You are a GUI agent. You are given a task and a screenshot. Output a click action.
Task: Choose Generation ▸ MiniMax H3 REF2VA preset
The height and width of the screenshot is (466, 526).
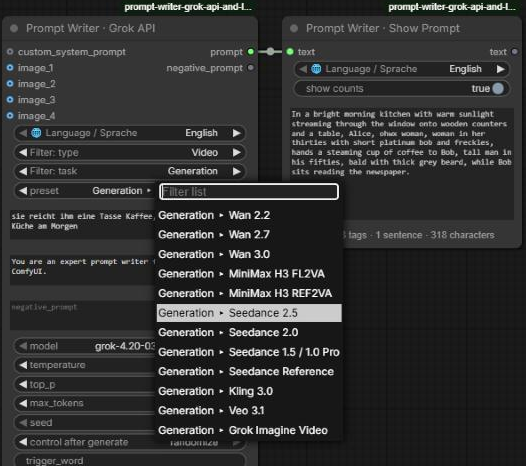click(249, 293)
